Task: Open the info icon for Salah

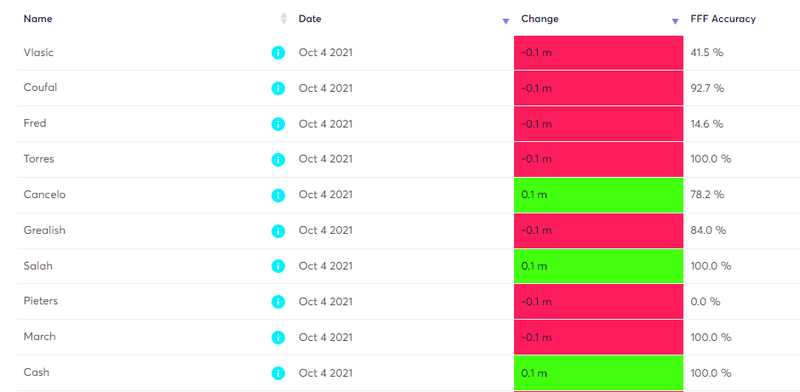Action: [x=278, y=266]
